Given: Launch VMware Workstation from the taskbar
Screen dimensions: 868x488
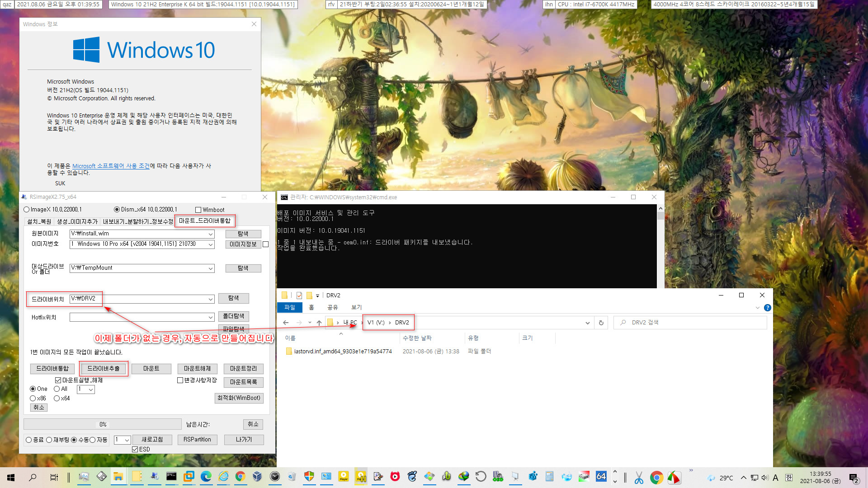Looking at the screenshot, I should pos(189,477).
